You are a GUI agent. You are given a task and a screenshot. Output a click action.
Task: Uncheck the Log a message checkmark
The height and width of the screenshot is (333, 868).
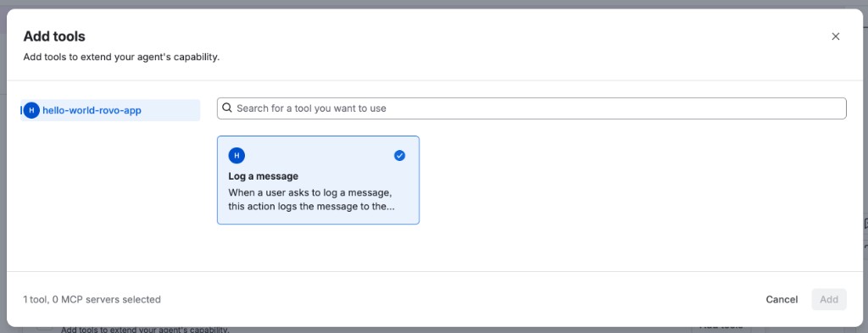[x=400, y=156]
